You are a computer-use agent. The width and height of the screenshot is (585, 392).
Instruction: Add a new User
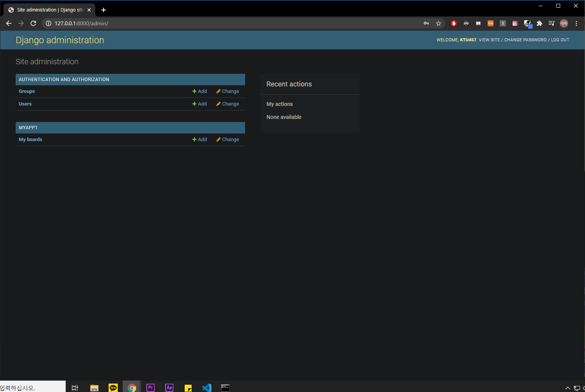coord(200,104)
